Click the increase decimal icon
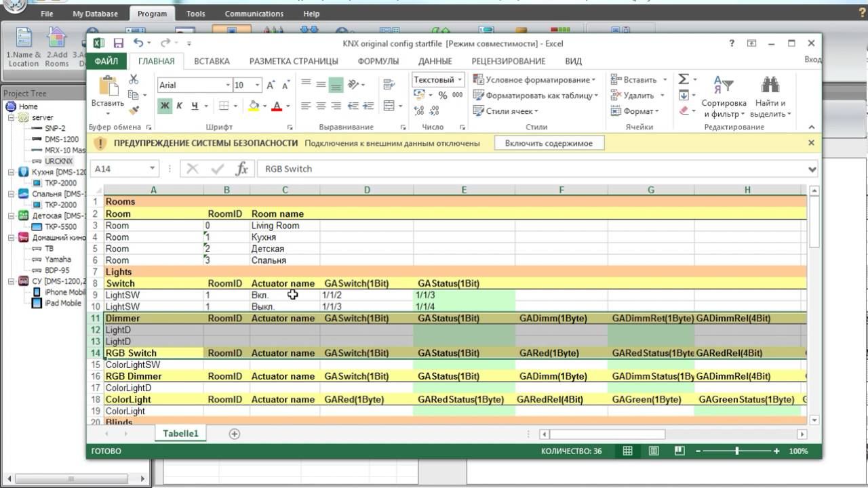 tap(418, 111)
